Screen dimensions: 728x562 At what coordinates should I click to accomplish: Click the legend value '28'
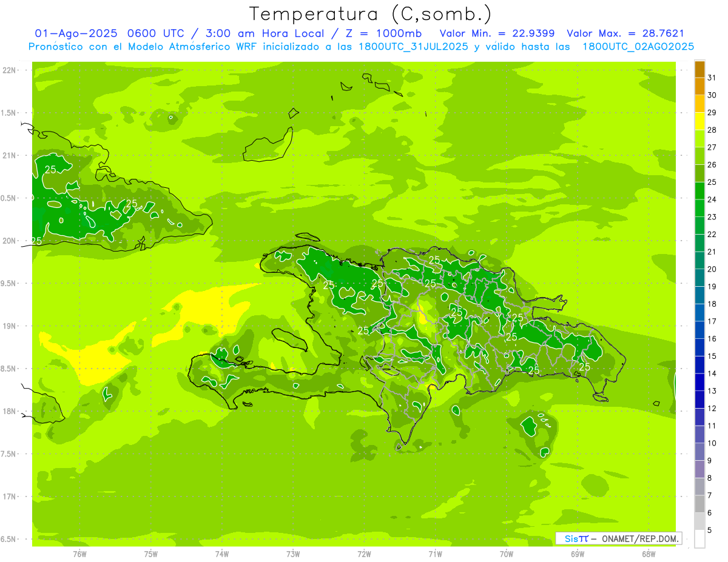pos(712,130)
